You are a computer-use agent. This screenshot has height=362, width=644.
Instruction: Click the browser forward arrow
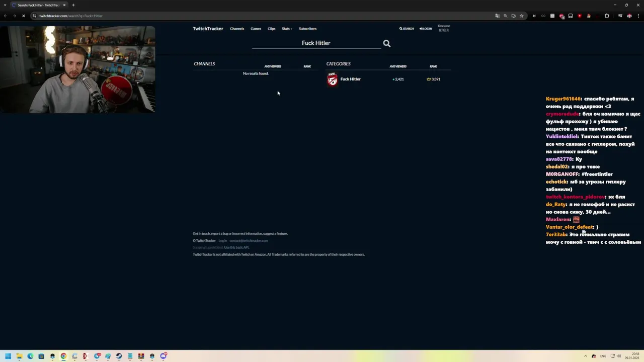coord(14,16)
